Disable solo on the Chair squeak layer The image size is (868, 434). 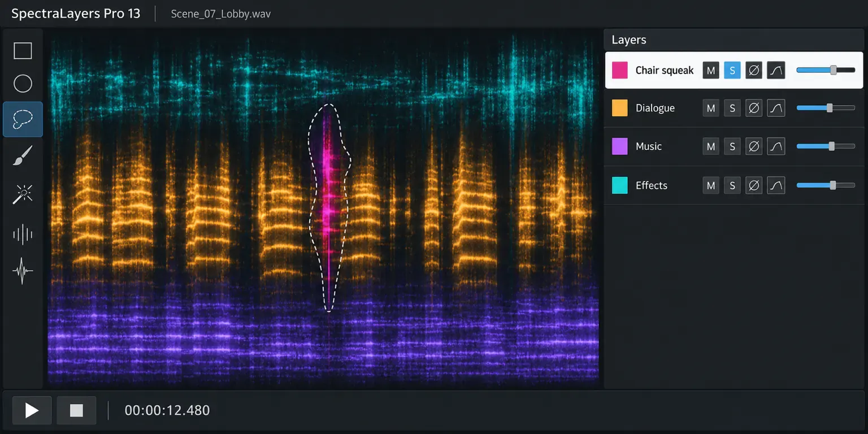tap(732, 70)
